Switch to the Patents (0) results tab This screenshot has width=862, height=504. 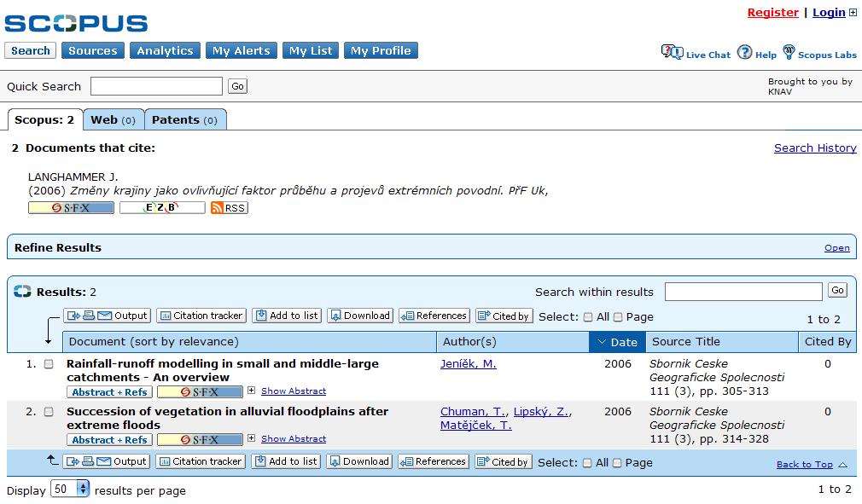184,119
